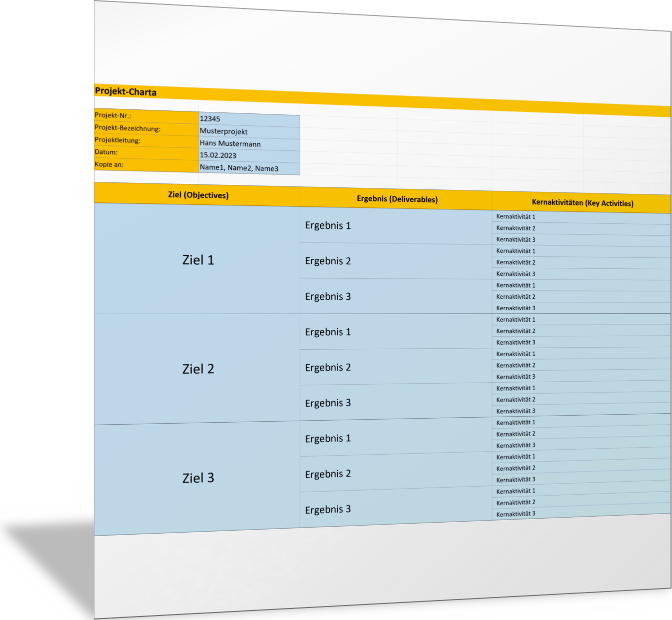Click Kernaktivität 3 of Ziel 1's Ergebnis 1

[582, 240]
